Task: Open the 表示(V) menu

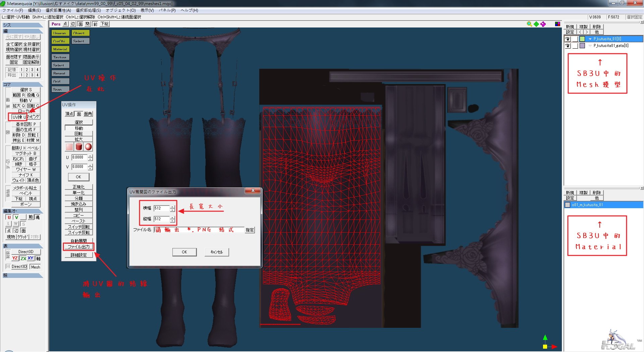Action: (147, 10)
